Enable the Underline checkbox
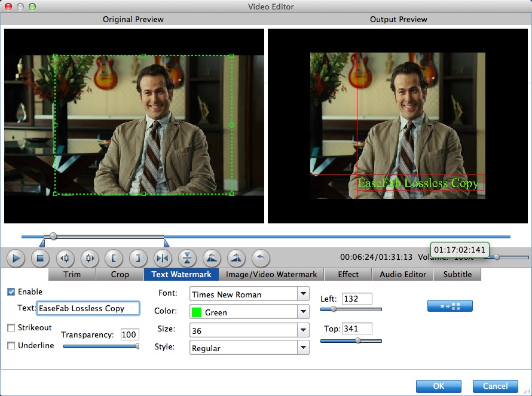Viewport: 532px width, 396px height. [11, 346]
